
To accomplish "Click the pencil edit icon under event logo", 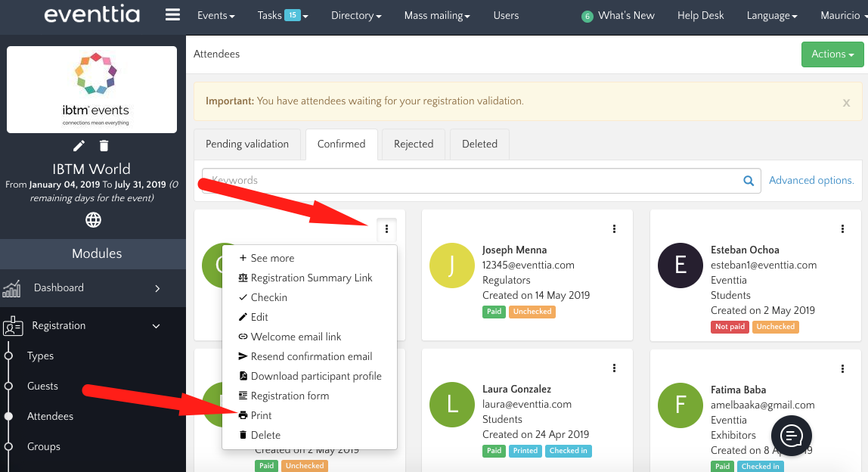I will pyautogui.click(x=79, y=145).
